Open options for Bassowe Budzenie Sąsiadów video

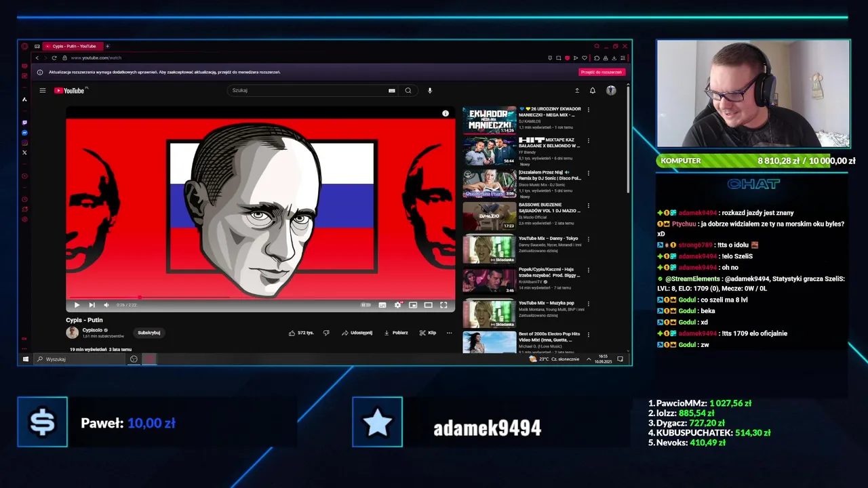pyautogui.click(x=588, y=206)
